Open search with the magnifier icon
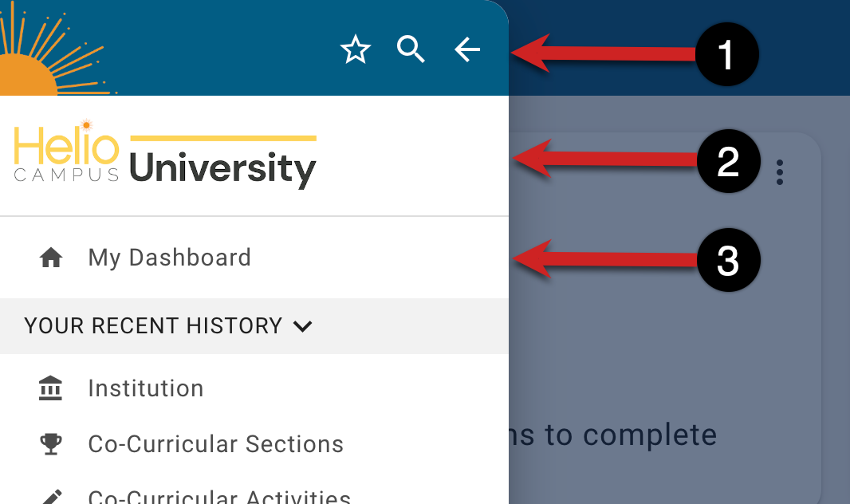 point(411,50)
